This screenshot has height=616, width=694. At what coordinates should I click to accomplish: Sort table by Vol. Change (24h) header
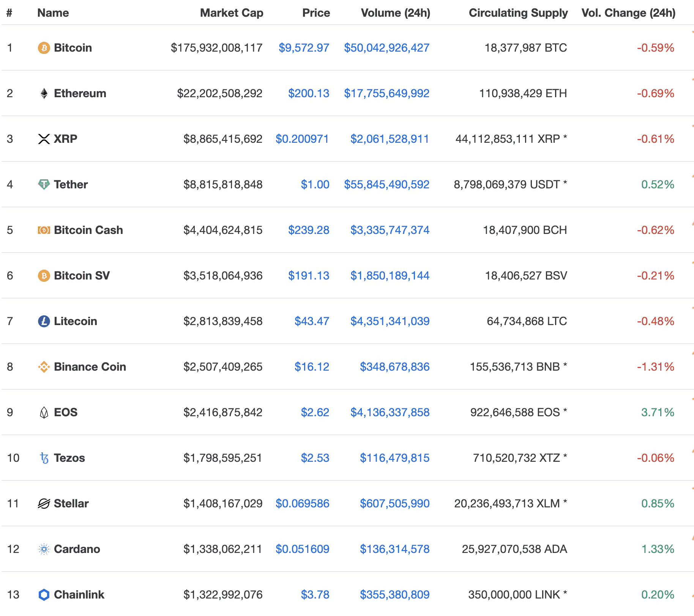tap(628, 13)
